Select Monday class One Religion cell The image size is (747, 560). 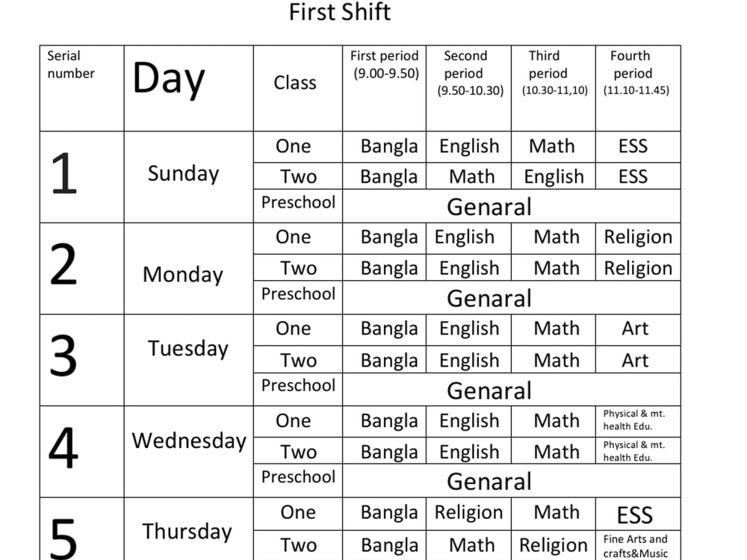click(x=638, y=238)
